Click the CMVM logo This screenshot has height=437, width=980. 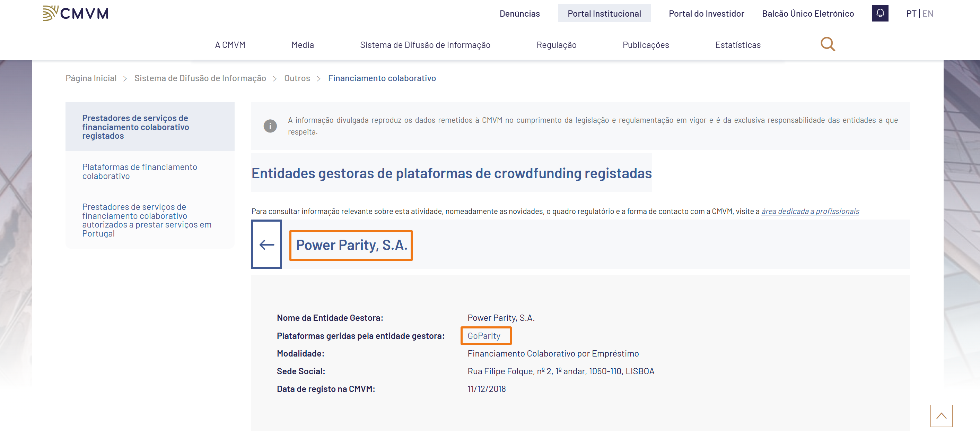pyautogui.click(x=76, y=13)
